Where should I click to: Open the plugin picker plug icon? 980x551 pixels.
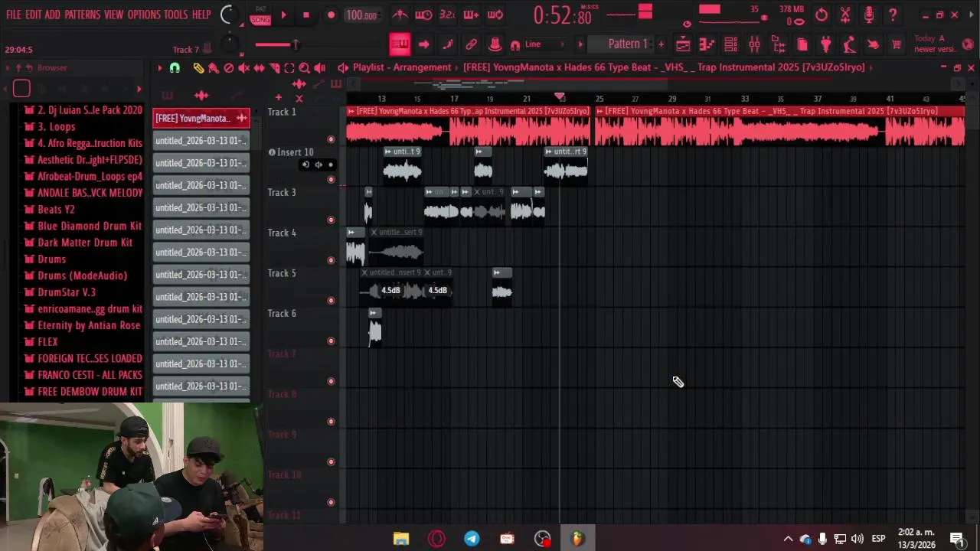pos(826,44)
